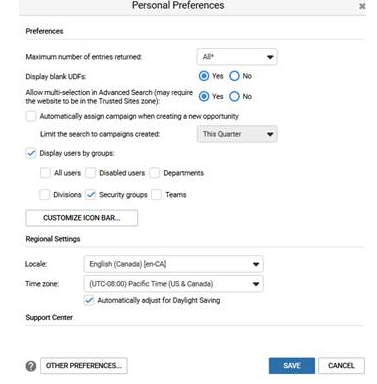The image size is (377, 384).
Task: Enable the Departments checkbox
Action: point(154,173)
